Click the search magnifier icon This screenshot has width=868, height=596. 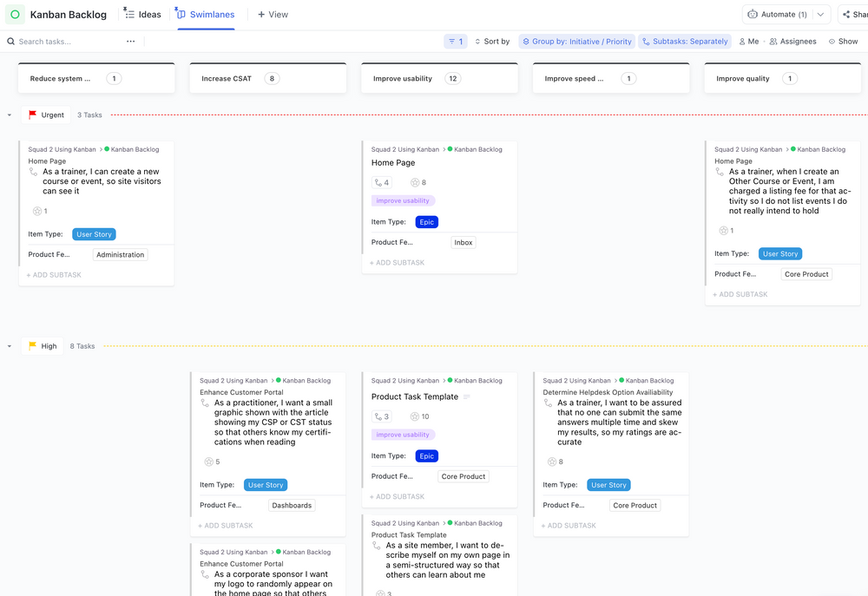[9, 41]
